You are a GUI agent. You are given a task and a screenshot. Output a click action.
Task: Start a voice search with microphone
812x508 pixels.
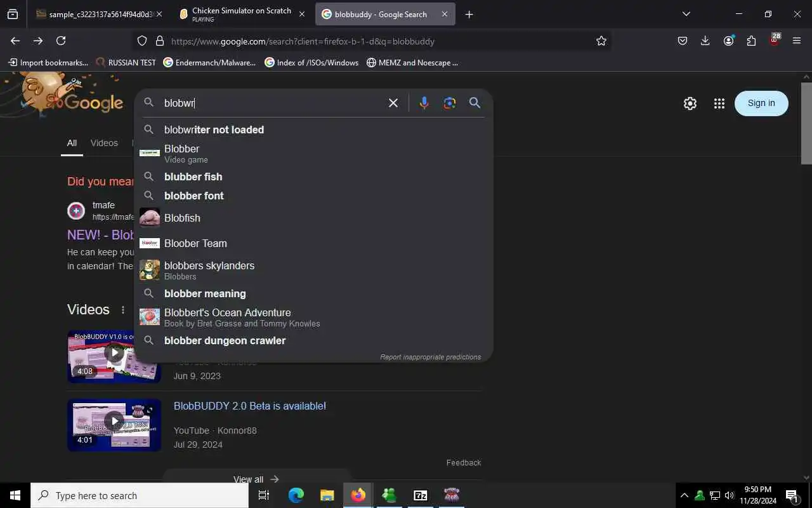424,103
